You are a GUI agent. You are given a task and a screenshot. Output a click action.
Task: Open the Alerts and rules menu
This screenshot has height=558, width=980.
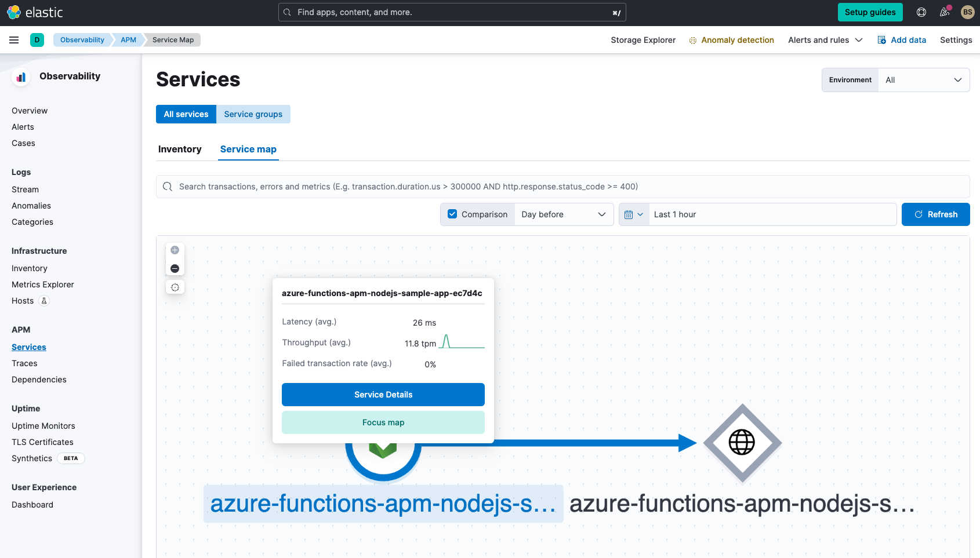(825, 40)
